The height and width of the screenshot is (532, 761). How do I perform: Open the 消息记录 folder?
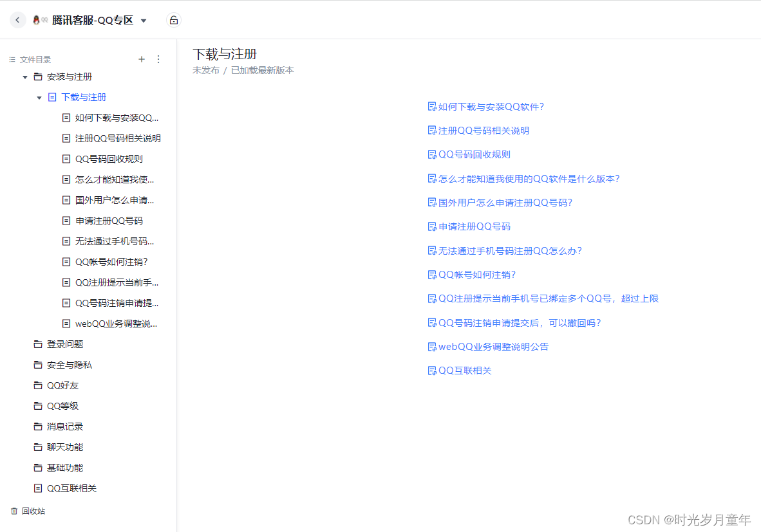(65, 427)
